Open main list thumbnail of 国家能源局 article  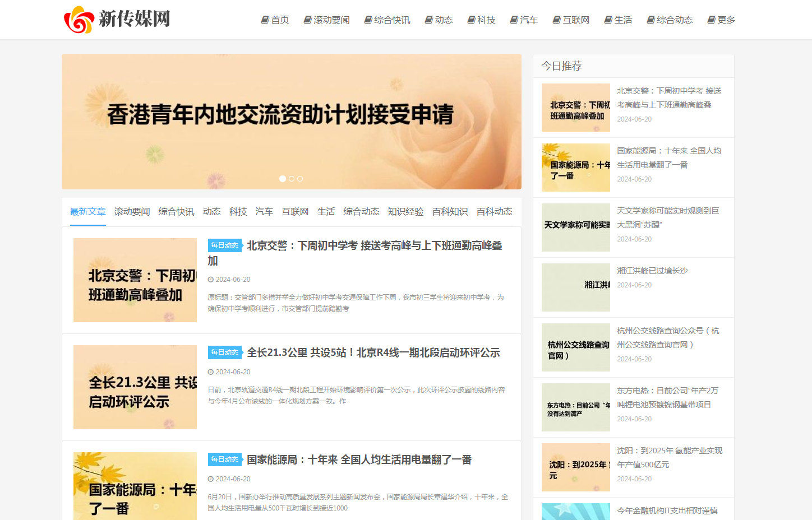[135, 486]
